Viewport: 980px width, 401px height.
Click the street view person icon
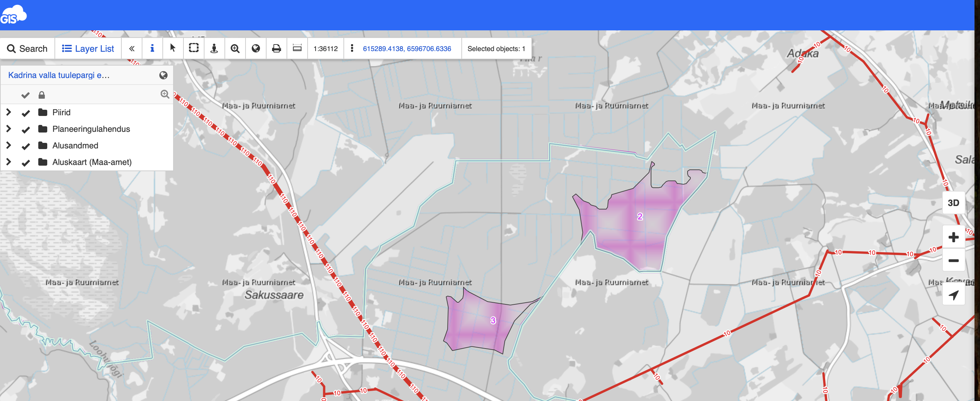click(x=214, y=48)
